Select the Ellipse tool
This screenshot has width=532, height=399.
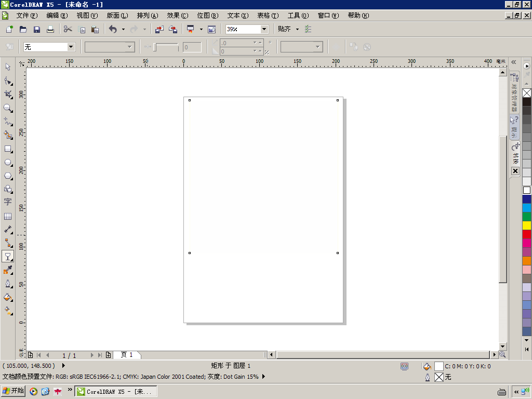[x=8, y=163]
